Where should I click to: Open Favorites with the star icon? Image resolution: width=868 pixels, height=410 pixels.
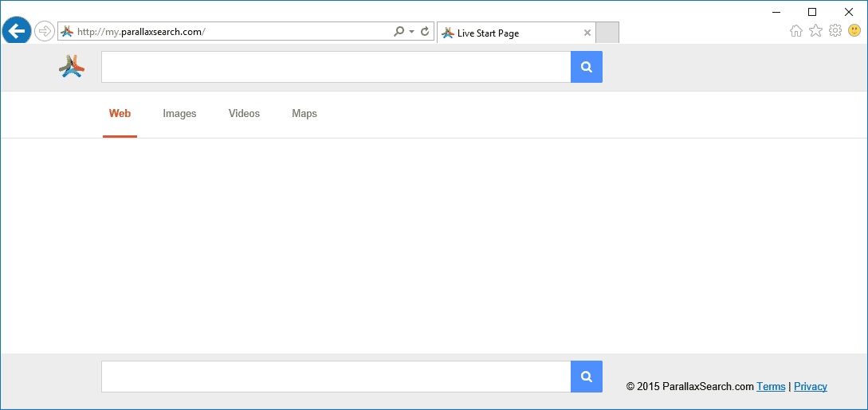815,31
